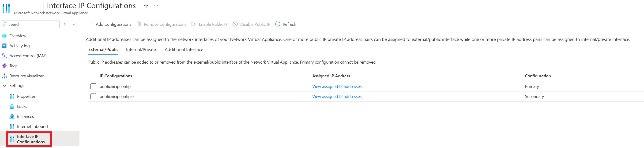Click the sidebar Search field
Screen dimensions: 644x148
tap(30, 24)
